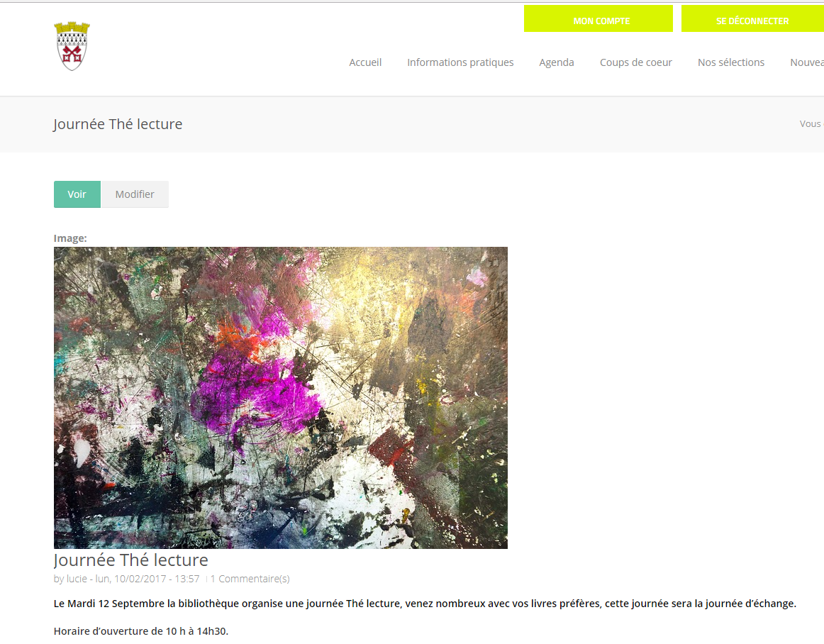Switch to the Voir tab

click(x=77, y=194)
